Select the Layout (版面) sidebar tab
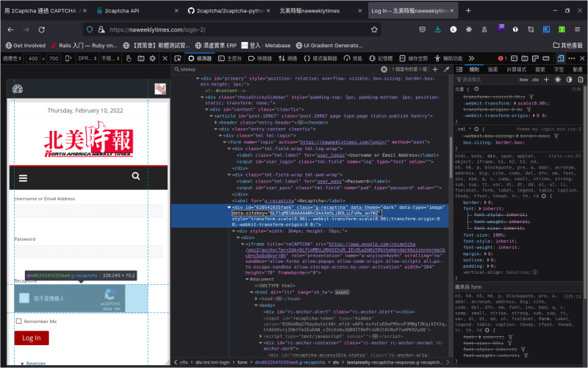This screenshot has width=588, height=368. (492, 69)
